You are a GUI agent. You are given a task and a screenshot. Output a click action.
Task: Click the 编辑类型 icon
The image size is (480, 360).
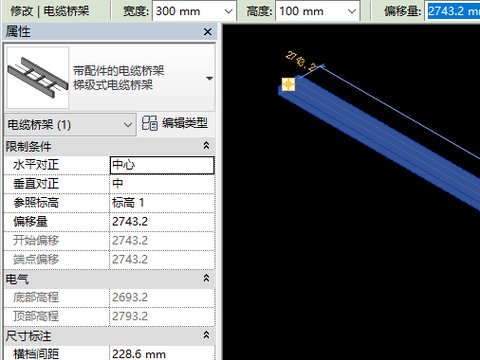point(149,123)
